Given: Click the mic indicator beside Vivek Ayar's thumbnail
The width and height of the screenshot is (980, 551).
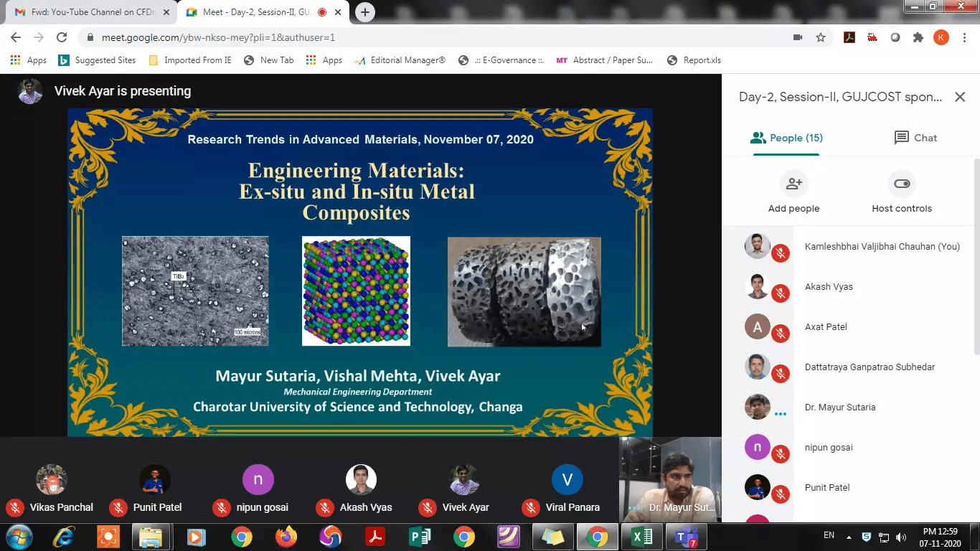Looking at the screenshot, I should [x=428, y=507].
